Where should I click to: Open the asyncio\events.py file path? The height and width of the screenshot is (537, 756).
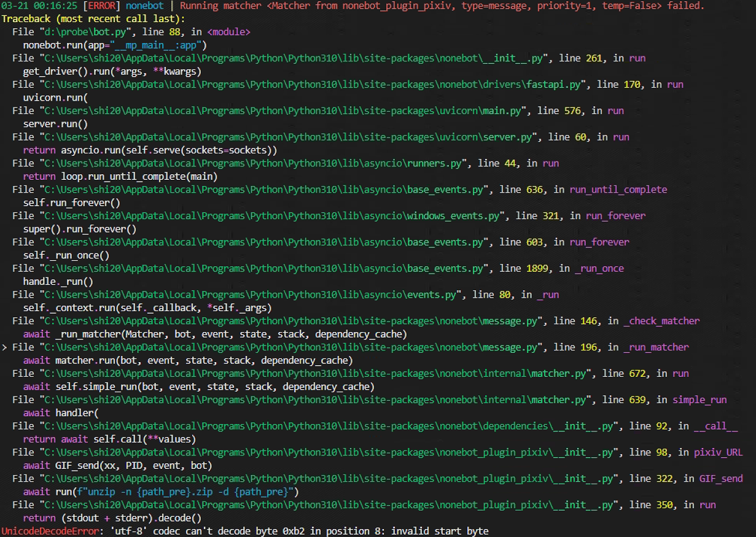pos(252,295)
